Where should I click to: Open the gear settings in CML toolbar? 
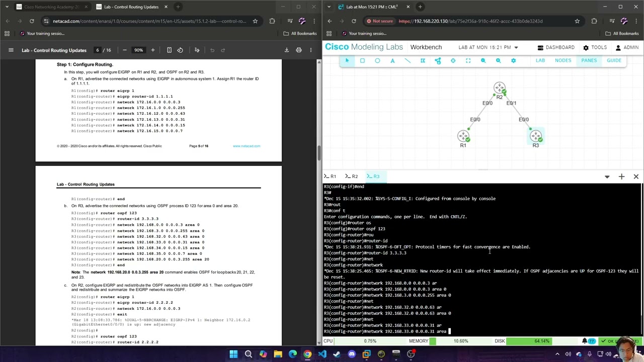513,60
